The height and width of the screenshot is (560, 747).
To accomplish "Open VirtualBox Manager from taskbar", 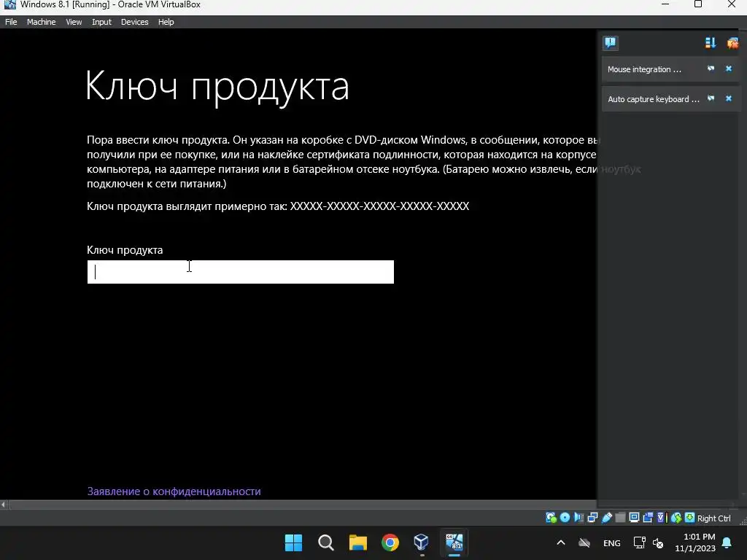I will 422,542.
